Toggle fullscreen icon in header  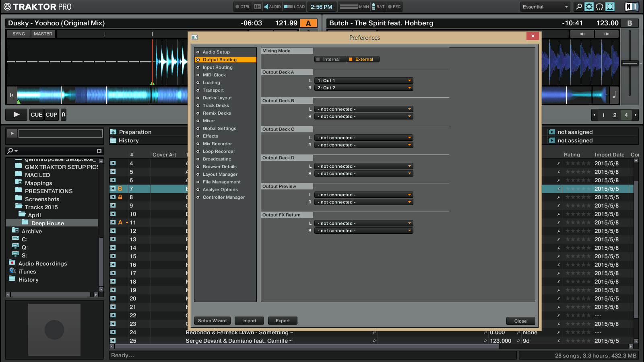click(610, 6)
